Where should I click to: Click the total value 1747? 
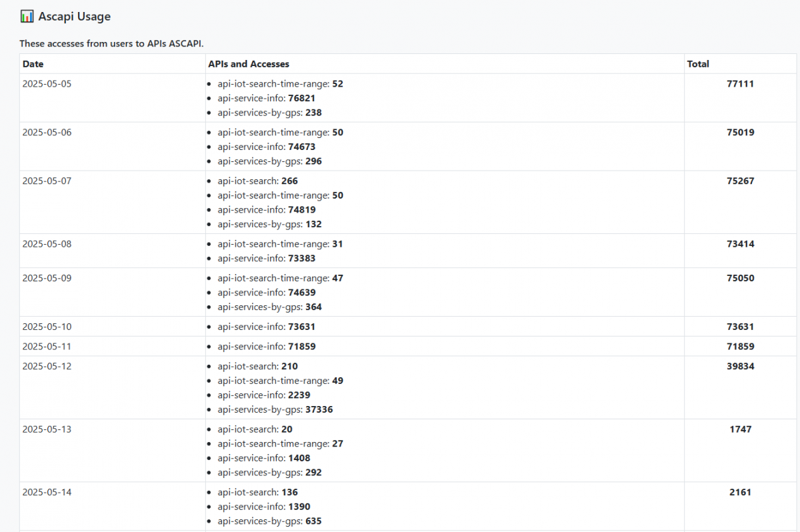[740, 429]
